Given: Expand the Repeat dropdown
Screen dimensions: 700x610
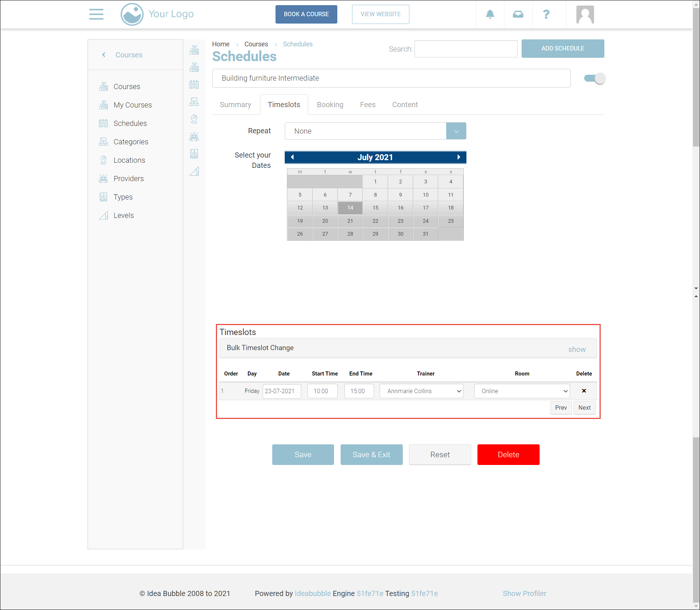Looking at the screenshot, I should tap(456, 131).
